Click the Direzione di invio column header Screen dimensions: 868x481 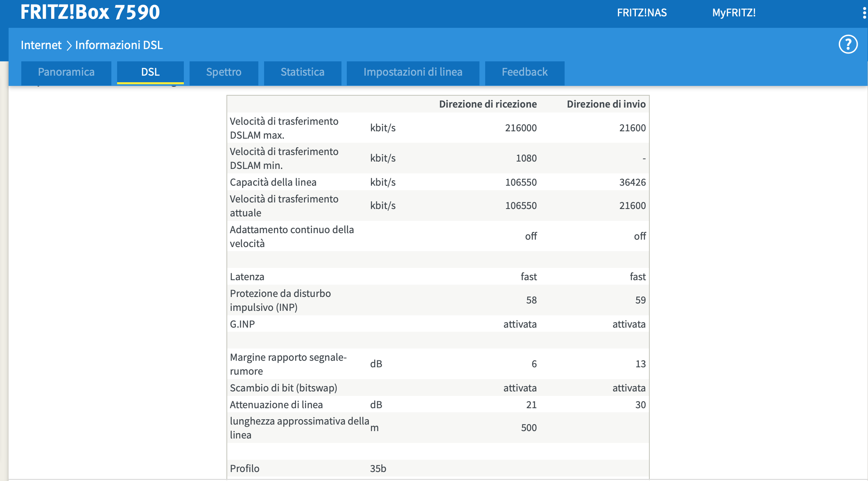(x=606, y=104)
